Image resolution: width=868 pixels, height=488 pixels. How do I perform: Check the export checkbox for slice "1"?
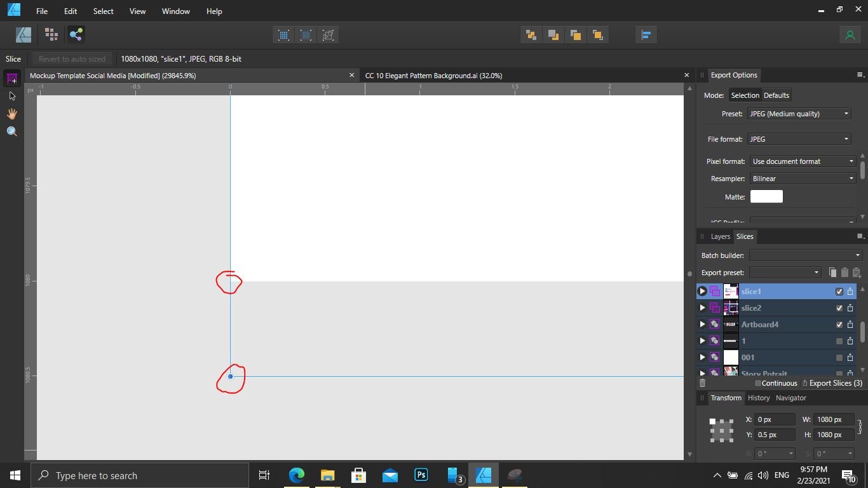(x=839, y=341)
